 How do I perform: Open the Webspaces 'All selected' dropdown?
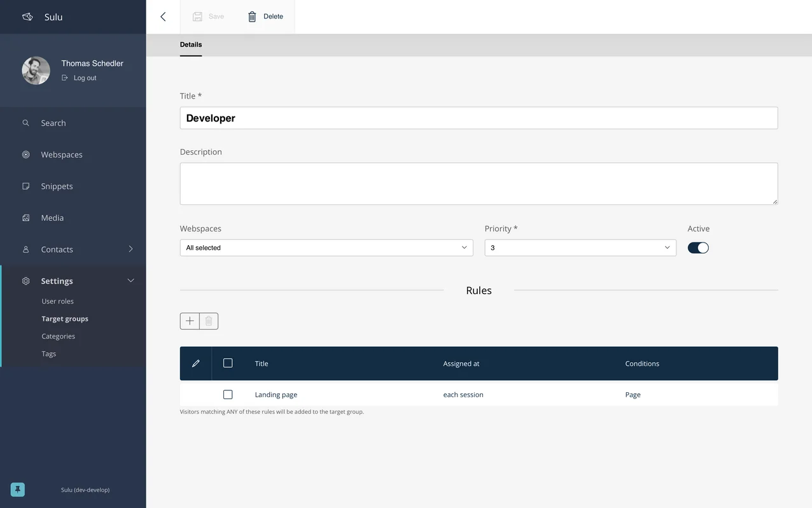pyautogui.click(x=326, y=248)
